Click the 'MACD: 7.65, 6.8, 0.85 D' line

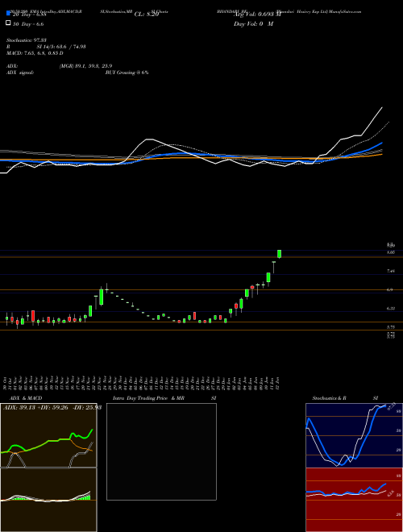point(35,53)
